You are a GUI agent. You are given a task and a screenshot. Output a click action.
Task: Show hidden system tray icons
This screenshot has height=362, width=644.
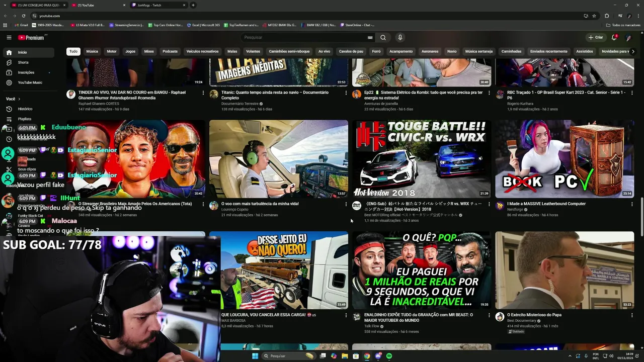[570, 356]
